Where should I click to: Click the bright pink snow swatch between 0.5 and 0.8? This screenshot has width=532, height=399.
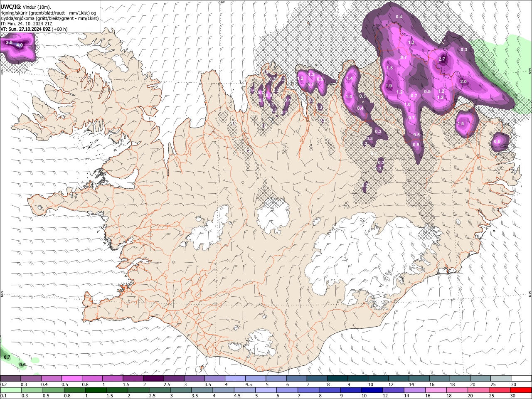pyautogui.click(x=71, y=378)
